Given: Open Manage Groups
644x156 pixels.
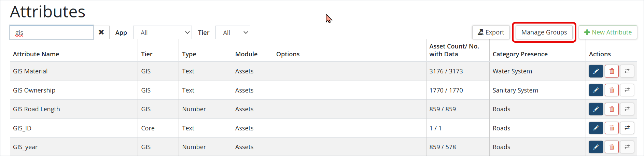Looking at the screenshot, I should pyautogui.click(x=544, y=32).
